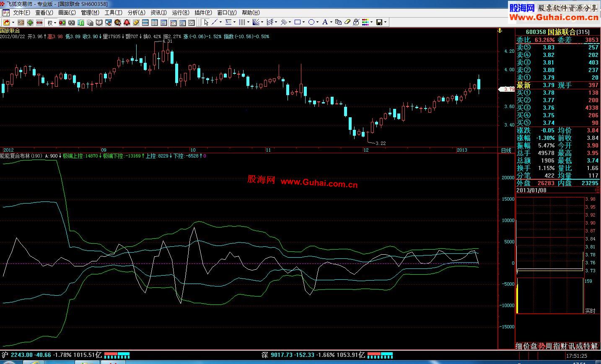
Task: Select the arrow pointer tool
Action: [x=206, y=22]
